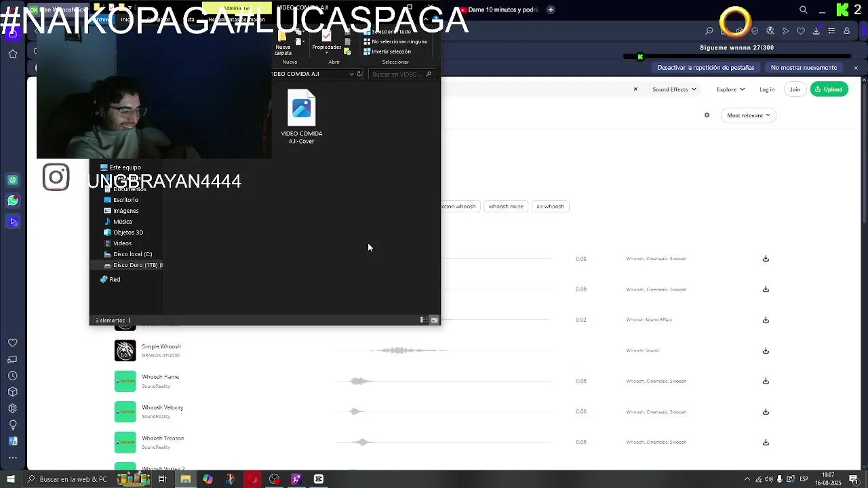The width and height of the screenshot is (868, 488).
Task: Click Log in on Pixabay
Action: [767, 89]
